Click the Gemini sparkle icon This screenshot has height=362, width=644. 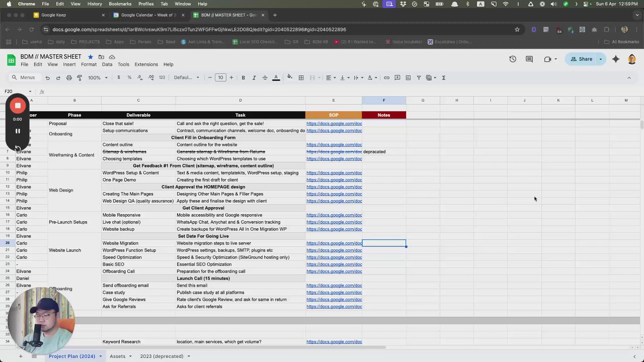tap(615, 59)
